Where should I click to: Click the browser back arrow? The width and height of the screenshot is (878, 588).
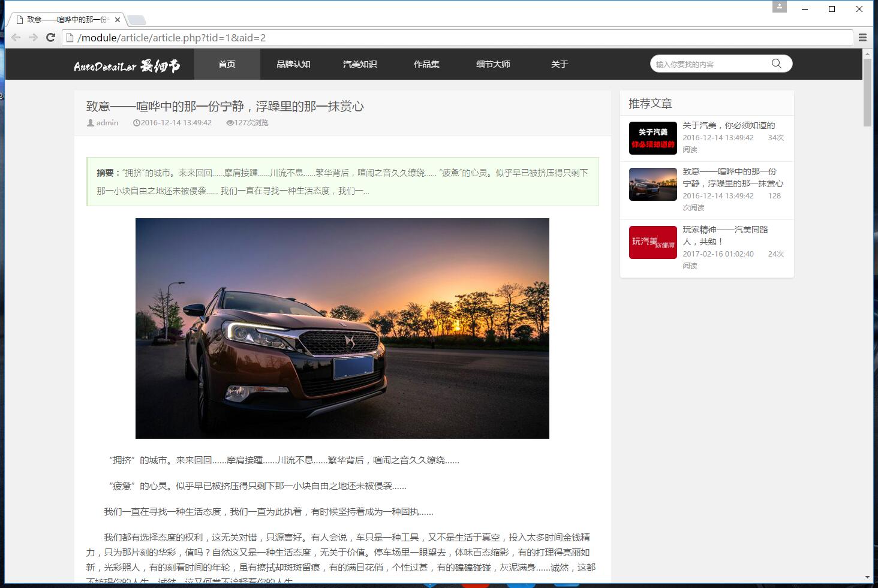(16, 37)
